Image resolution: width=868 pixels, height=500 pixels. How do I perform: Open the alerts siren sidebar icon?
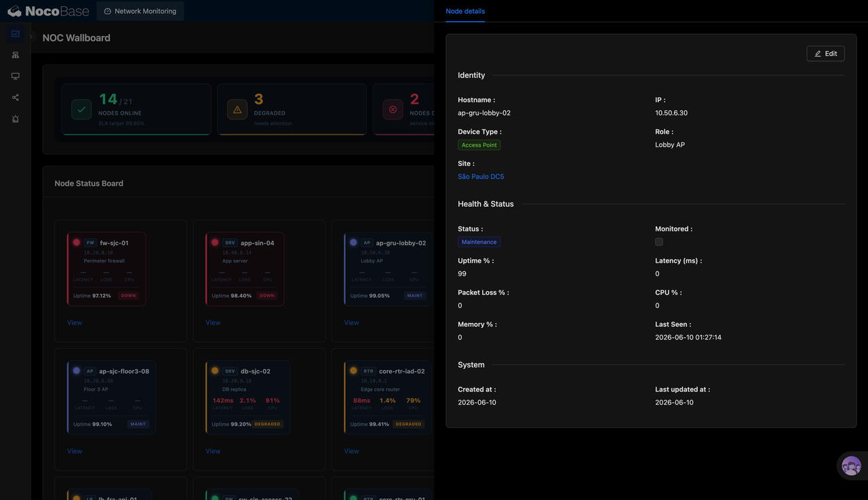[x=15, y=119]
